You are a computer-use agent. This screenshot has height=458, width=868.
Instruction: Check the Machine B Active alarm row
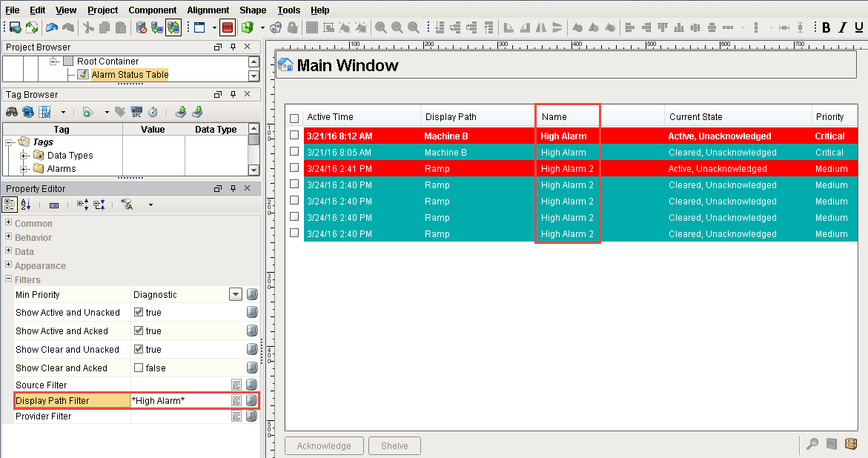[294, 136]
